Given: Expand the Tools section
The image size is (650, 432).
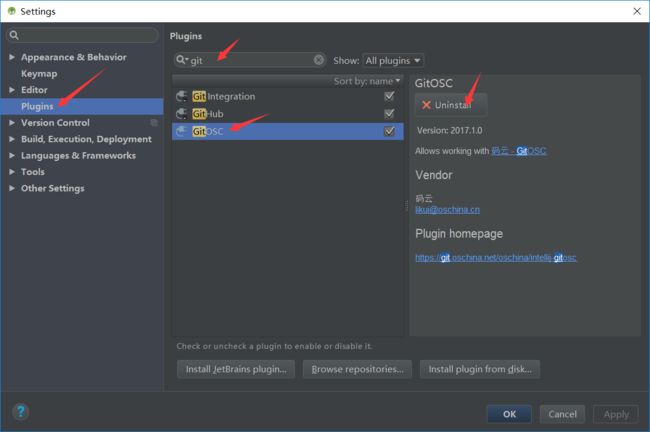Looking at the screenshot, I should (x=12, y=172).
